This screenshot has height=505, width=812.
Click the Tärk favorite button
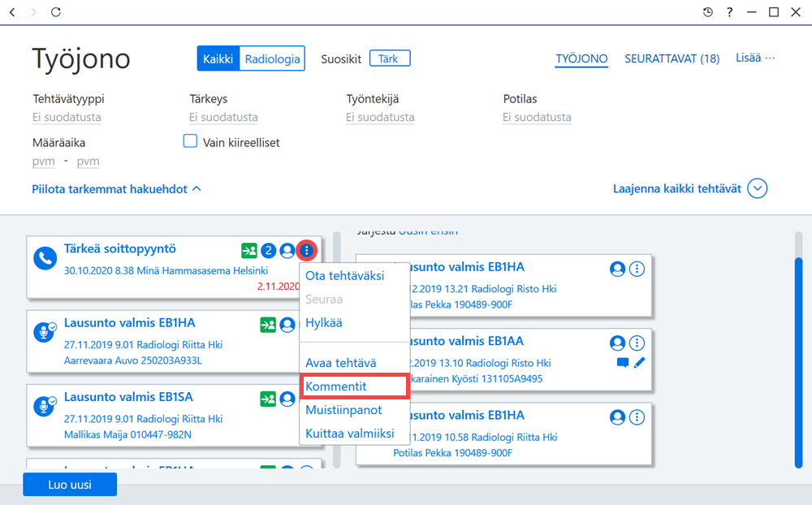(390, 58)
